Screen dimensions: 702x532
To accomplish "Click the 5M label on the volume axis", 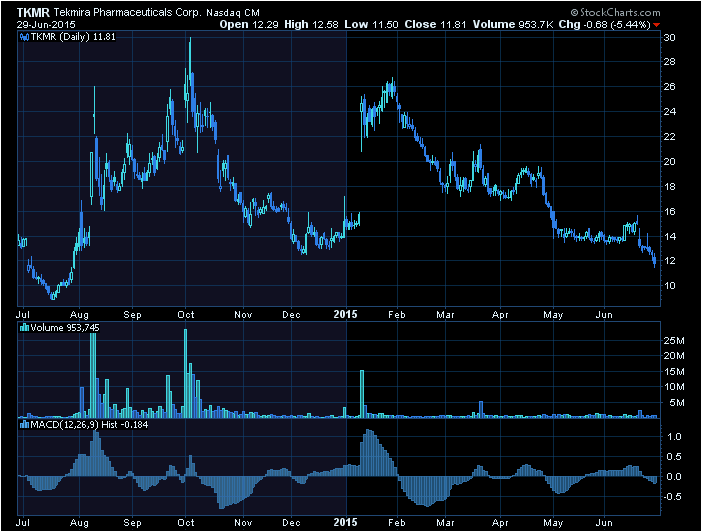I will pyautogui.click(x=677, y=403).
